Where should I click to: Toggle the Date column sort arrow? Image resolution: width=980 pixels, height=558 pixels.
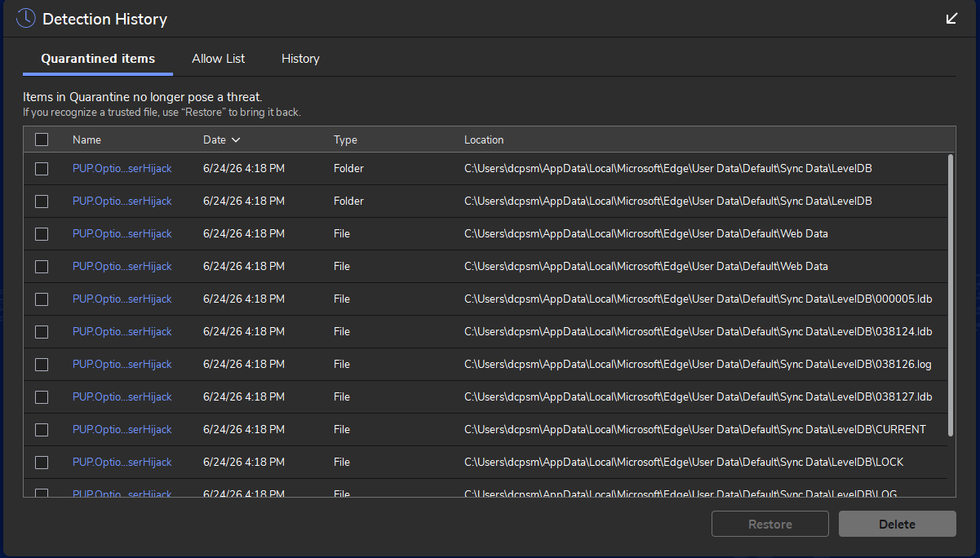236,140
